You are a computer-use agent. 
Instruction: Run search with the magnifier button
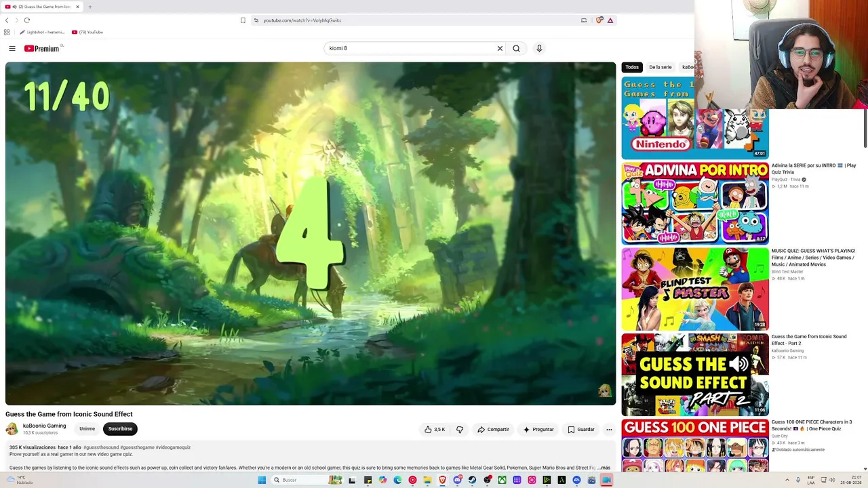[516, 48]
